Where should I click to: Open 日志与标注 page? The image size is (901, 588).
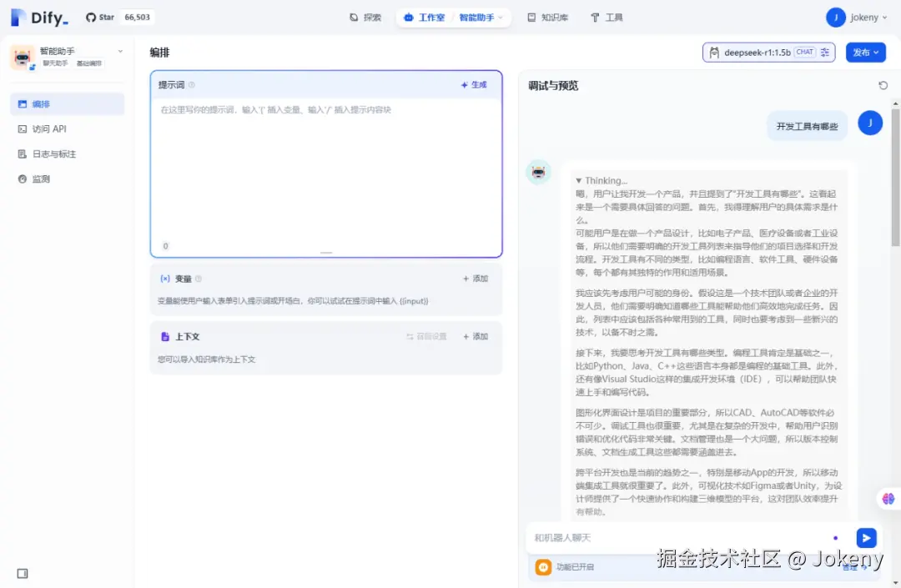pyautogui.click(x=68, y=154)
